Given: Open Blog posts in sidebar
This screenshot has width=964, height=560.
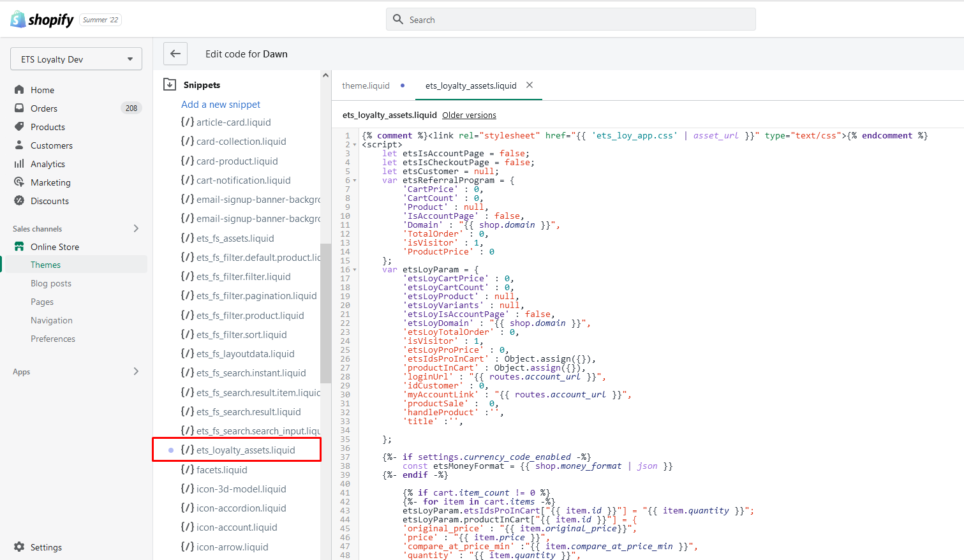Looking at the screenshot, I should [x=51, y=283].
